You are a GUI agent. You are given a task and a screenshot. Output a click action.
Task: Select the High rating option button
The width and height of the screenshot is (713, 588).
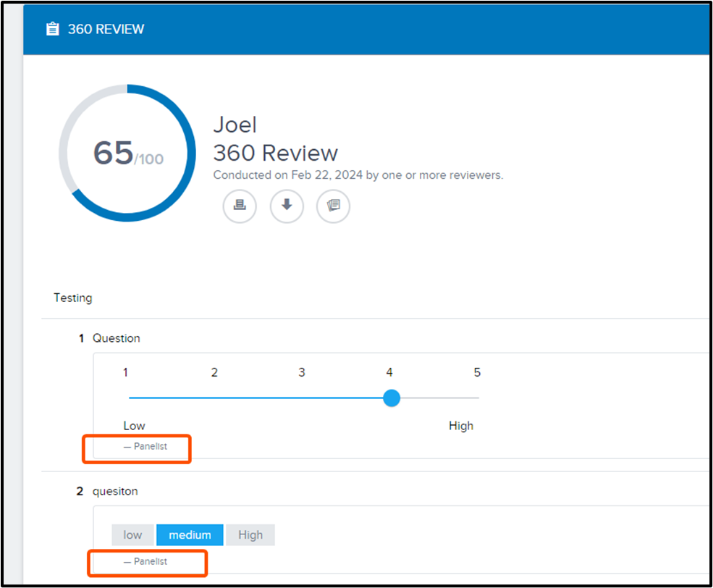[250, 535]
